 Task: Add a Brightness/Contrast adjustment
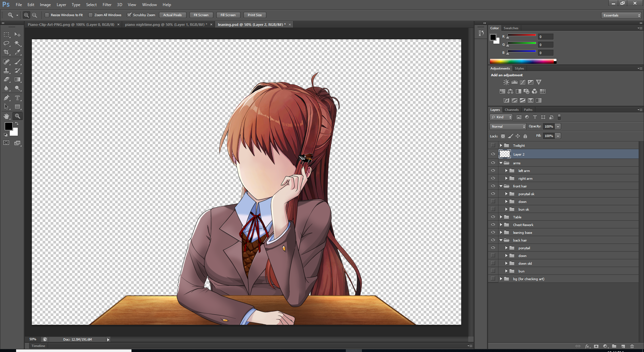click(506, 82)
